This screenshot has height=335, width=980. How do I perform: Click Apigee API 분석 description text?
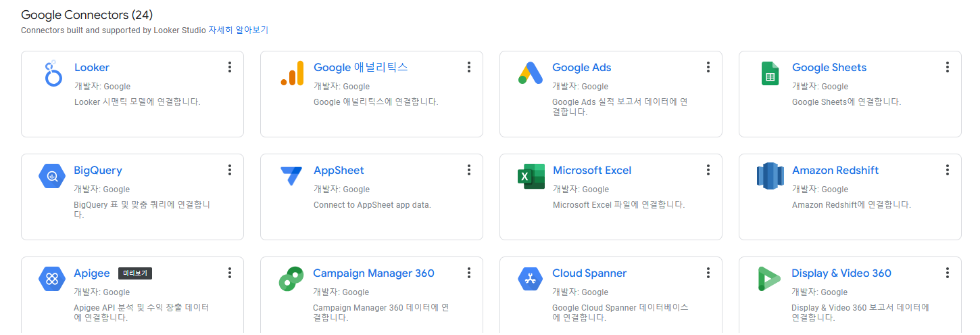click(x=141, y=312)
